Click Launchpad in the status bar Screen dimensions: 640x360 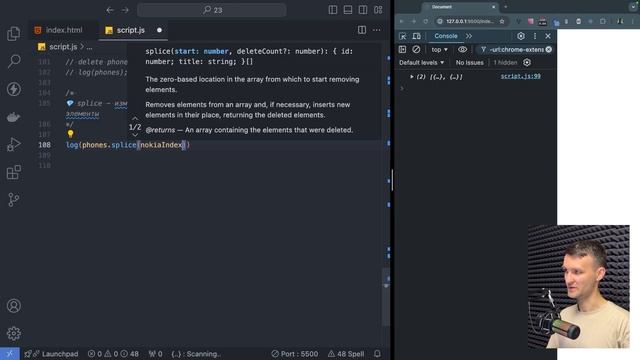pyautogui.click(x=51, y=354)
